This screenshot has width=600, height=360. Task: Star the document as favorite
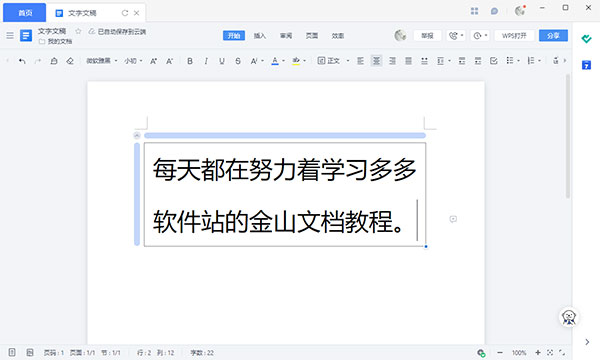tap(78, 31)
